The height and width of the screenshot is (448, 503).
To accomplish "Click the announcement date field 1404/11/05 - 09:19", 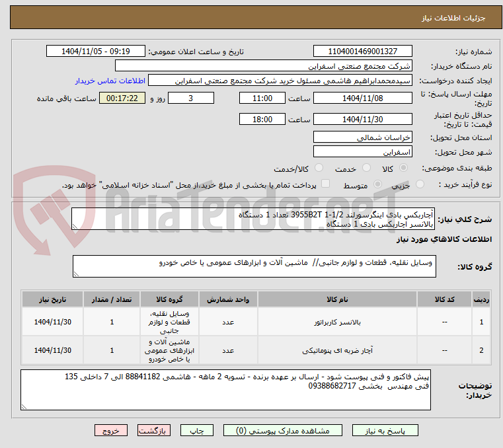I will 96,52.
